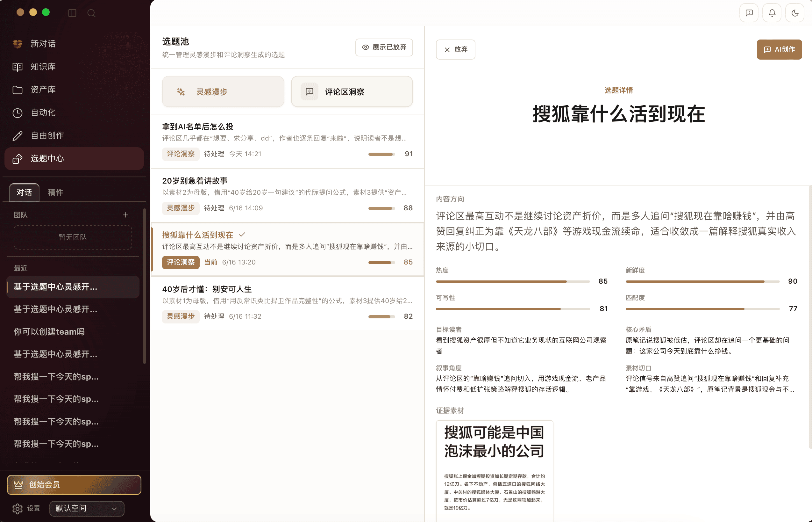Click the 可写性 score bar

pos(513,309)
